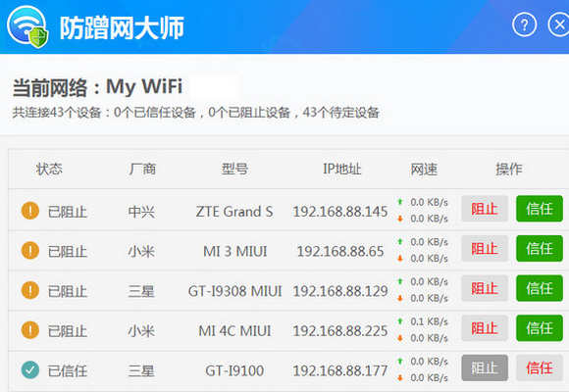
Task: Click the 防蹭网大师 title text
Action: pos(122,27)
